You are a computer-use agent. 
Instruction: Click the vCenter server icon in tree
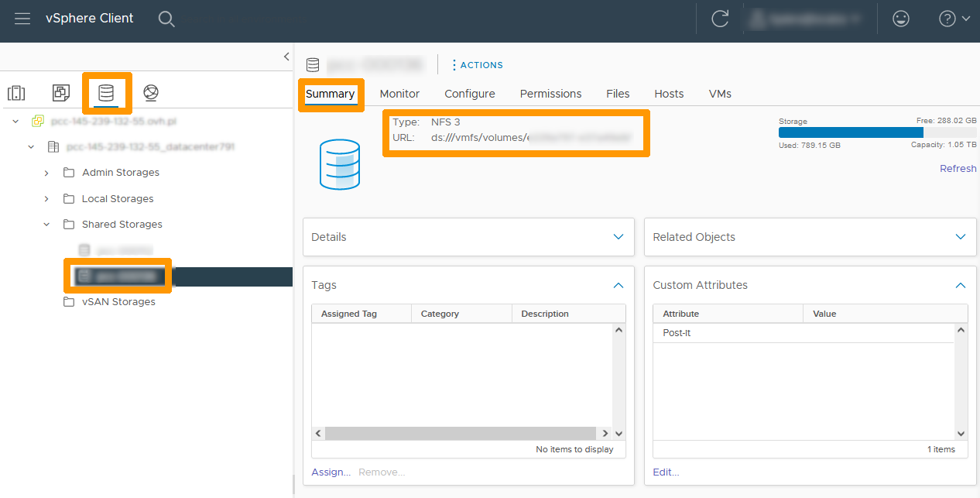pos(38,122)
